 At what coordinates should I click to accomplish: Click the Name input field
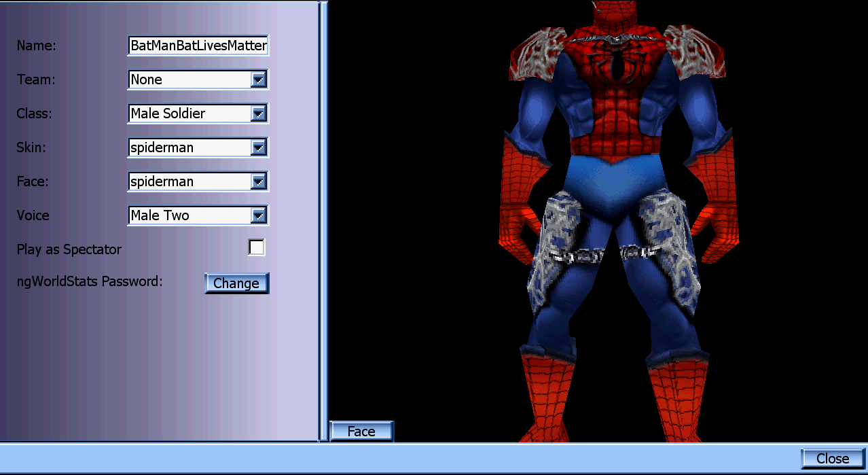click(x=198, y=46)
